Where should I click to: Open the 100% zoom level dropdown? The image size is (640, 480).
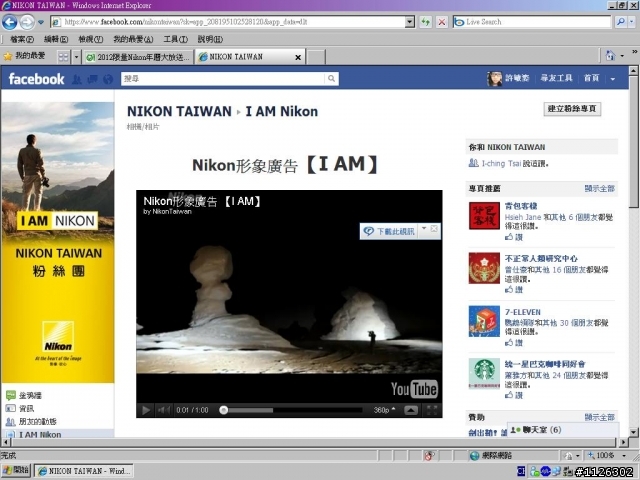[x=623, y=455]
